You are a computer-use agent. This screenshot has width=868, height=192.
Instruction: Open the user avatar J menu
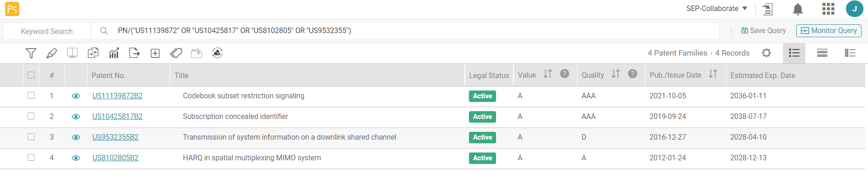click(854, 9)
